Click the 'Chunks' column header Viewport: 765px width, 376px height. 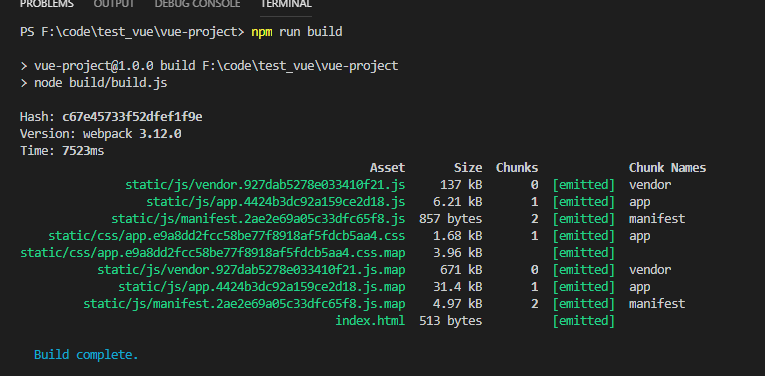(x=517, y=168)
